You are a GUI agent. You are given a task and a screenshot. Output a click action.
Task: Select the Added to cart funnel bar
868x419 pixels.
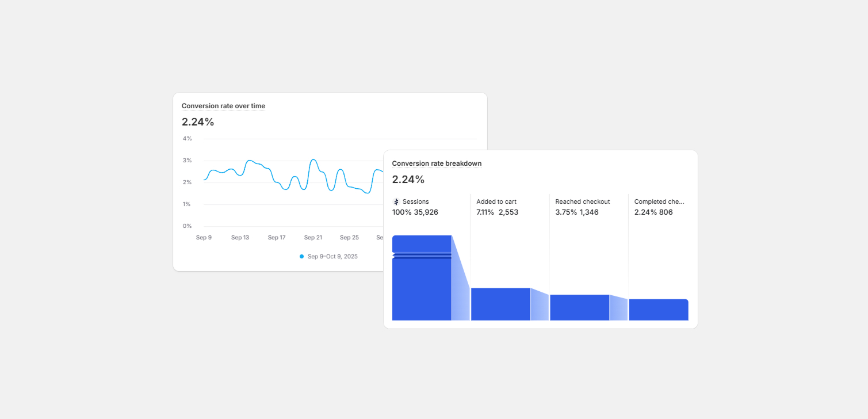500,303
